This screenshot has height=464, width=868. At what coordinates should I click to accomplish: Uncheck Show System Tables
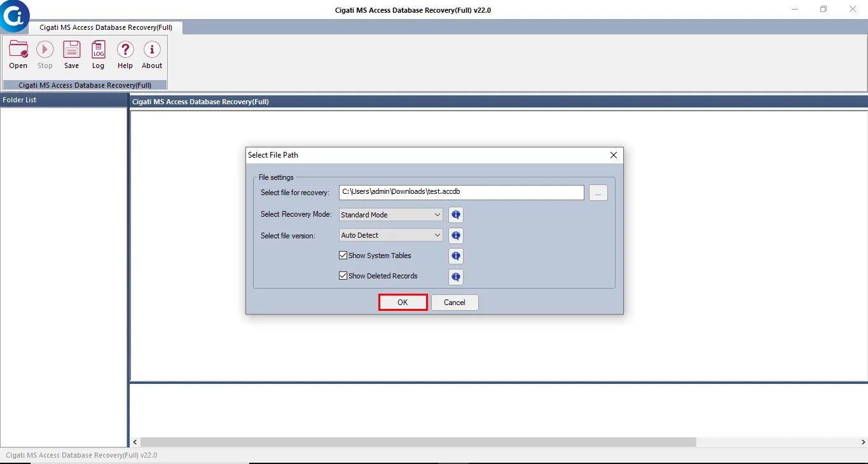[343, 256]
